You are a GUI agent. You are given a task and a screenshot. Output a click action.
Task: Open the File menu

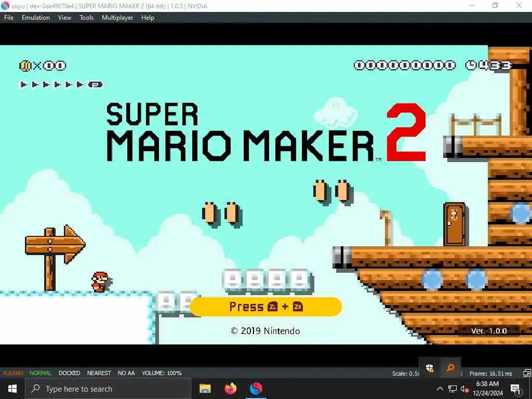coord(9,18)
